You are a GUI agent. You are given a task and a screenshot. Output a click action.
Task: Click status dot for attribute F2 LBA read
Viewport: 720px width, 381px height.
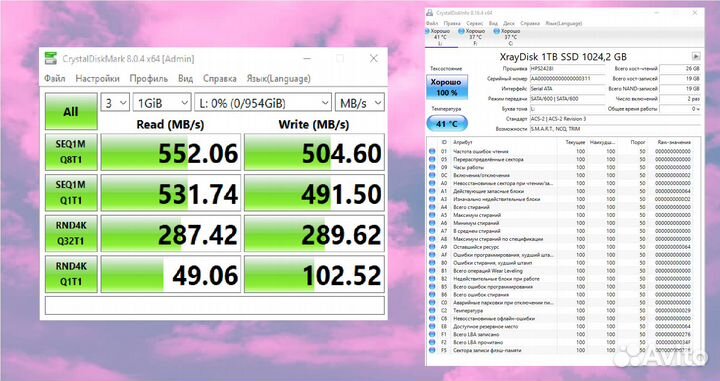pyautogui.click(x=432, y=342)
